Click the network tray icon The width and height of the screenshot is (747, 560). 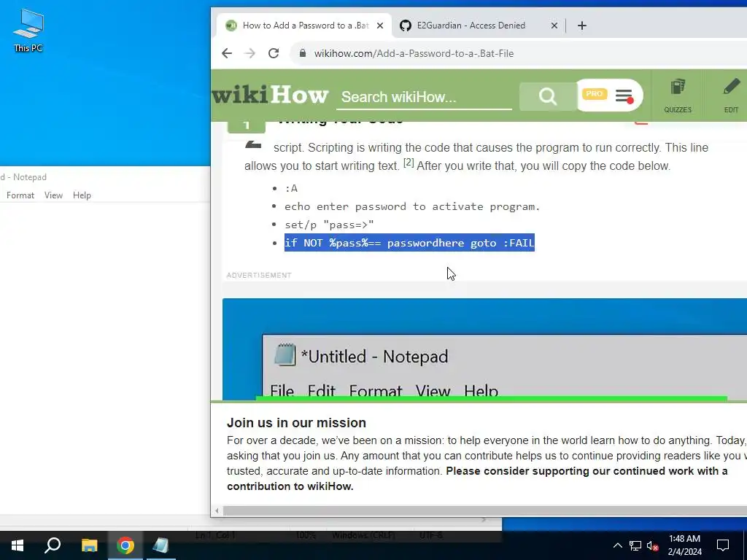click(635, 545)
